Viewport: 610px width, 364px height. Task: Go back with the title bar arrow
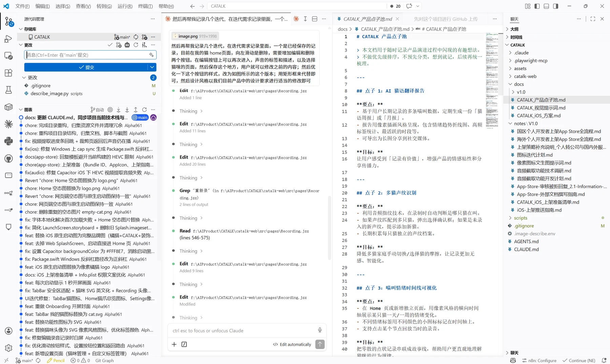192,6
